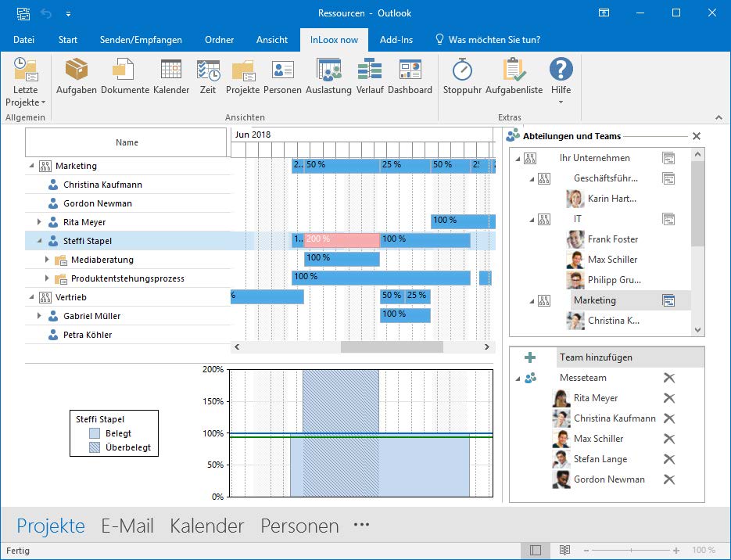Image resolution: width=731 pixels, height=560 pixels.
Task: Open the Aufgabenliste from Extras
Action: (x=514, y=77)
